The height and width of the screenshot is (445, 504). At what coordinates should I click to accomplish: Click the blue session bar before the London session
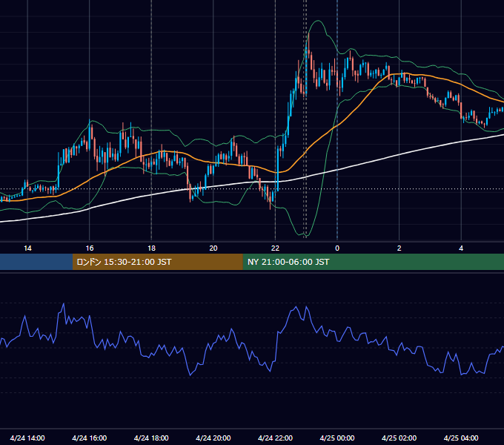click(36, 262)
